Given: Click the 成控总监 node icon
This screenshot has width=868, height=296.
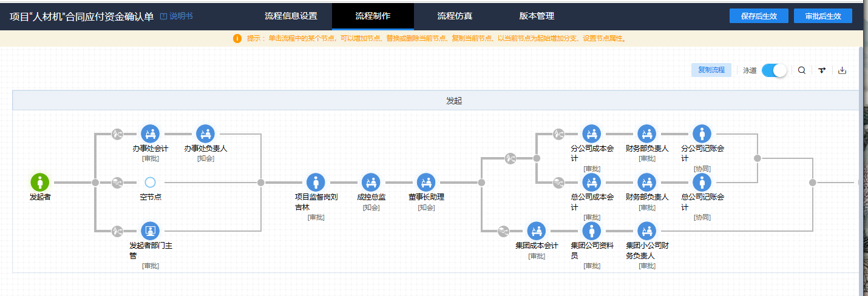Looking at the screenshot, I should [370, 182].
